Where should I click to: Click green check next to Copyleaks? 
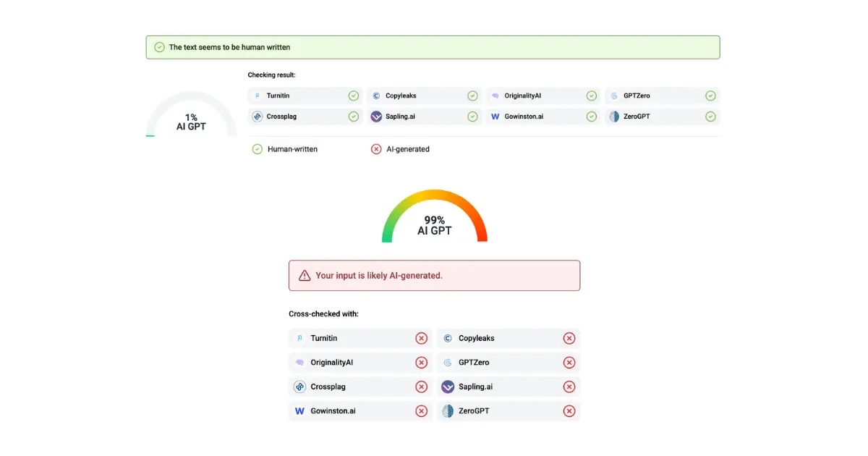pyautogui.click(x=472, y=96)
